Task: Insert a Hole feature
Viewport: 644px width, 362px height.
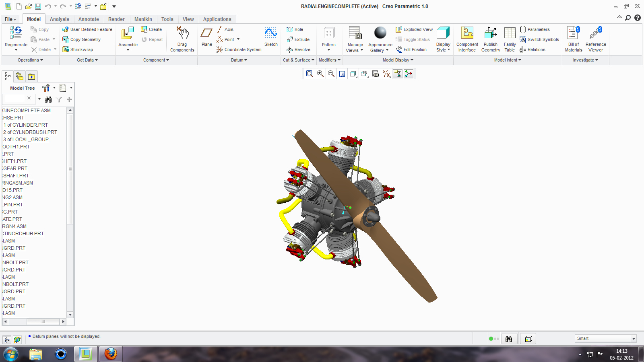Action: click(x=295, y=29)
